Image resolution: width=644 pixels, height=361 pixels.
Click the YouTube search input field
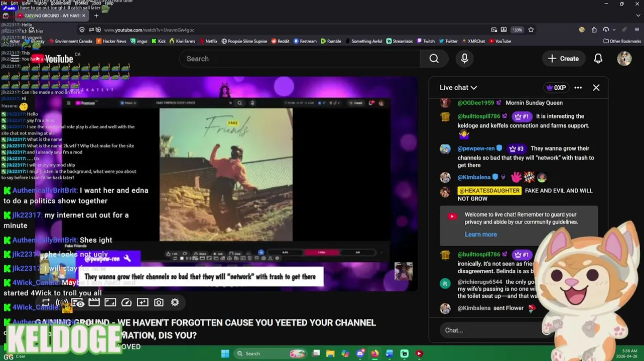[300, 59]
